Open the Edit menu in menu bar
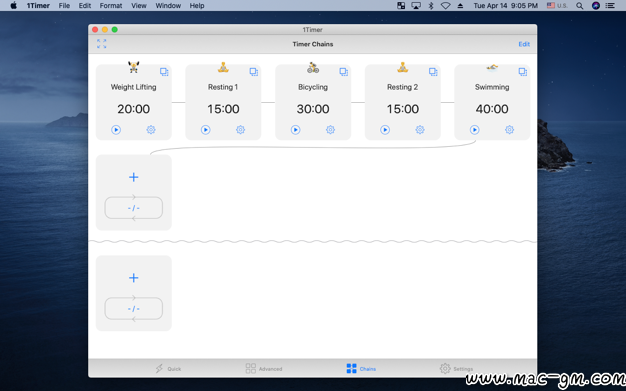This screenshot has height=391, width=626. pyautogui.click(x=85, y=6)
